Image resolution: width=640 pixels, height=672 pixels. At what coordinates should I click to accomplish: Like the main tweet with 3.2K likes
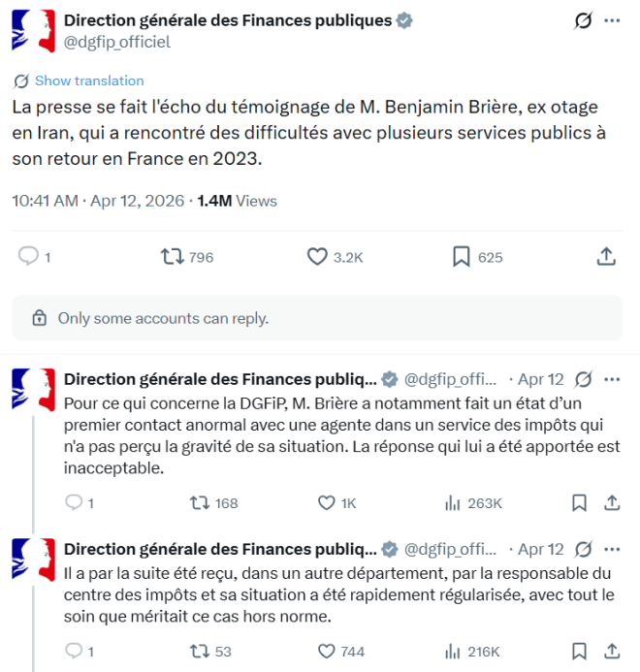[317, 257]
